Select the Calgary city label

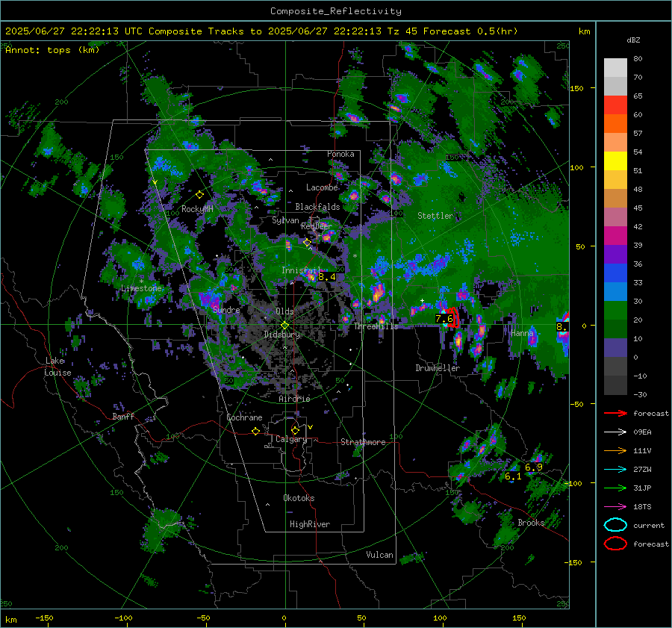pyautogui.click(x=291, y=439)
